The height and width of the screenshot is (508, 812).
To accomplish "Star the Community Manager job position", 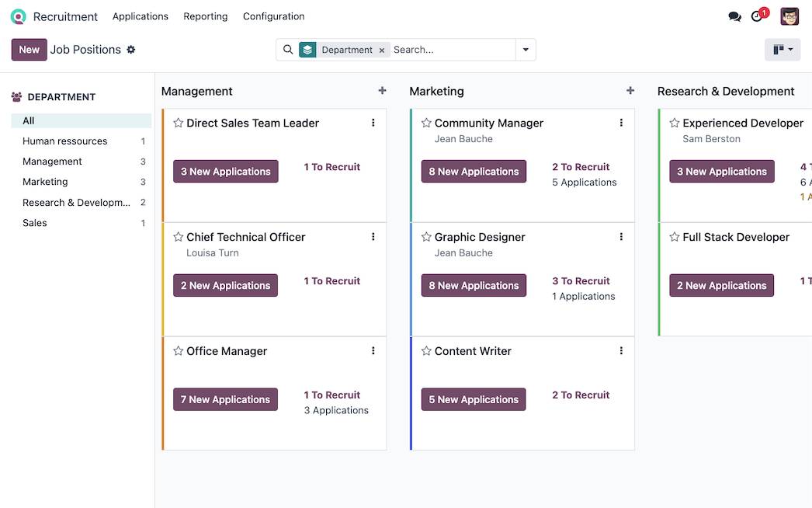I will 425,123.
